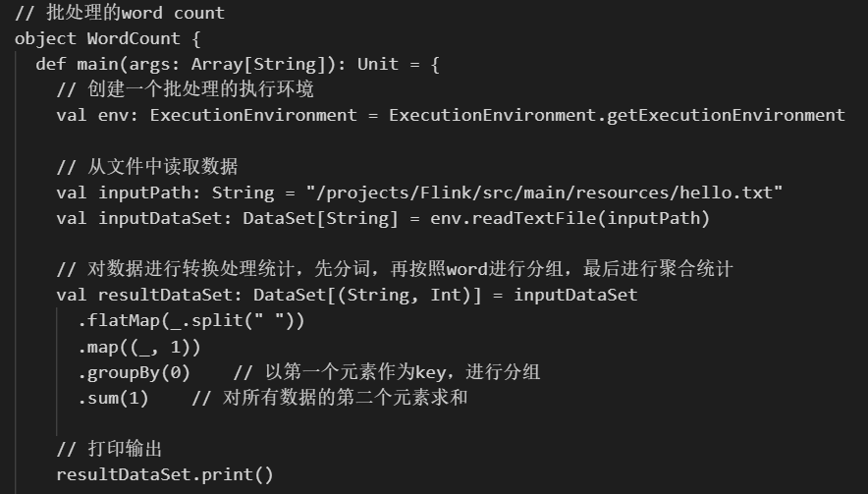This screenshot has height=494, width=868.
Task: Click the top comment mentioning word count
Action: click(x=120, y=13)
